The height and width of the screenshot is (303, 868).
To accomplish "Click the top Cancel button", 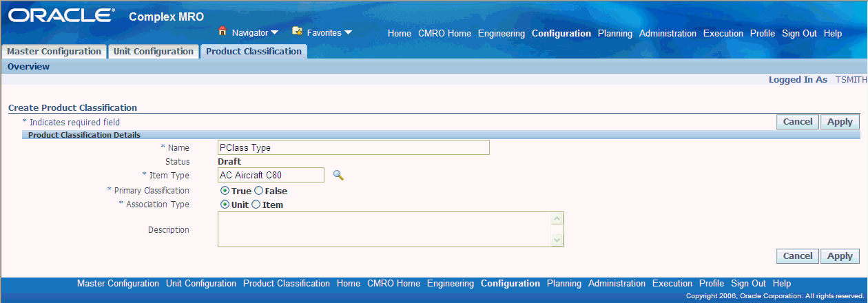I will (798, 122).
